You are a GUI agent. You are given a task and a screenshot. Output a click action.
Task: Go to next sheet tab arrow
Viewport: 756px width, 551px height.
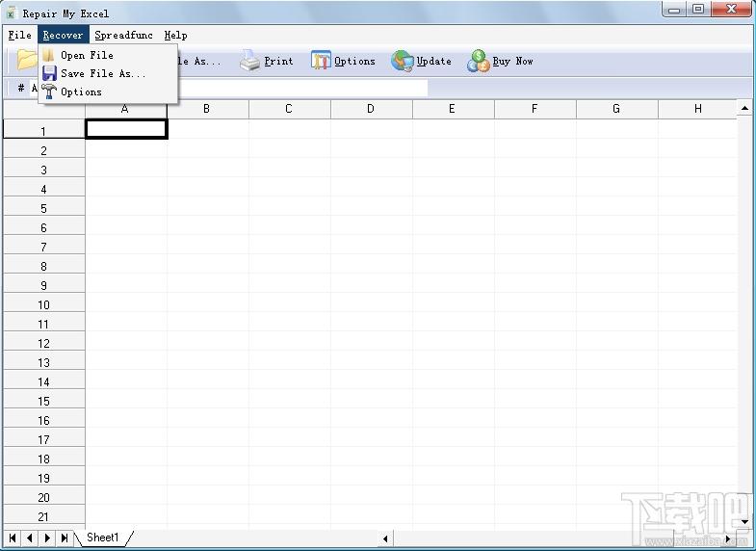coord(47,538)
